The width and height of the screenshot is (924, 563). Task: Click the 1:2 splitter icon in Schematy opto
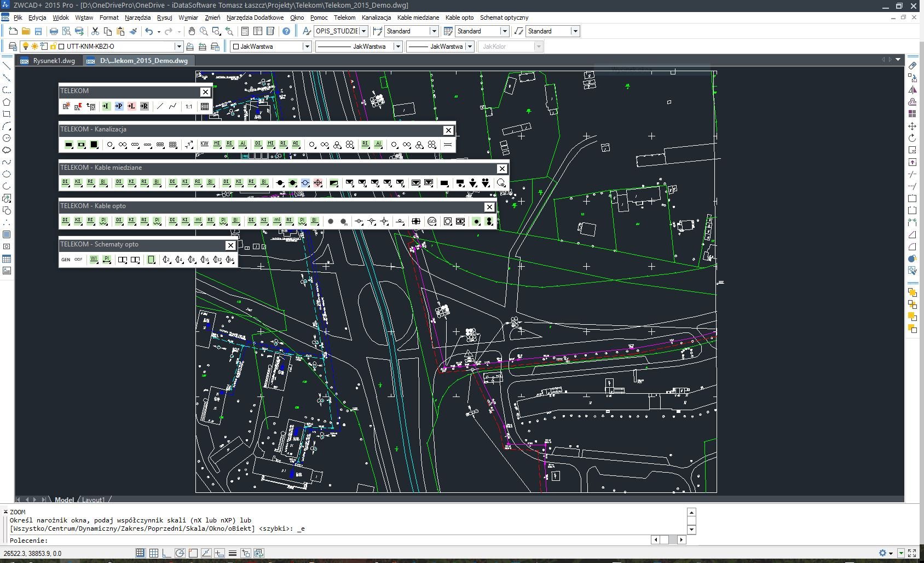click(166, 260)
